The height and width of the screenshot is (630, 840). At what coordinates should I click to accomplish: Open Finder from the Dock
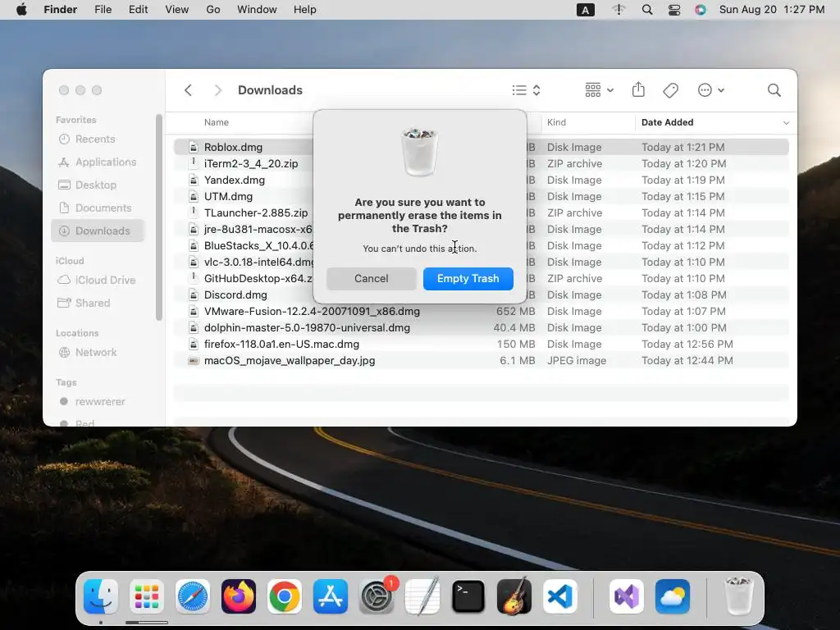pos(101,596)
